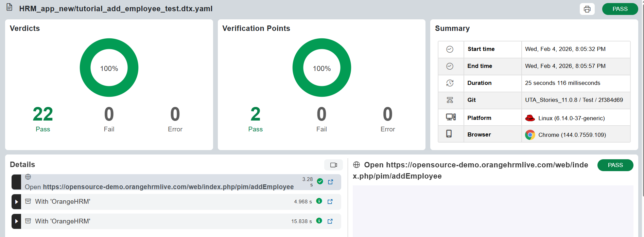Image resolution: width=644 pixels, height=237 pixels.
Task: Click the page's vertical scrollbar
Action: pyautogui.click(x=642, y=102)
